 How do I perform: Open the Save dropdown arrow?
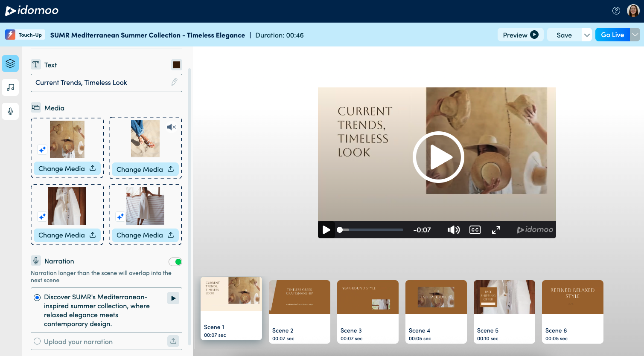click(x=587, y=35)
